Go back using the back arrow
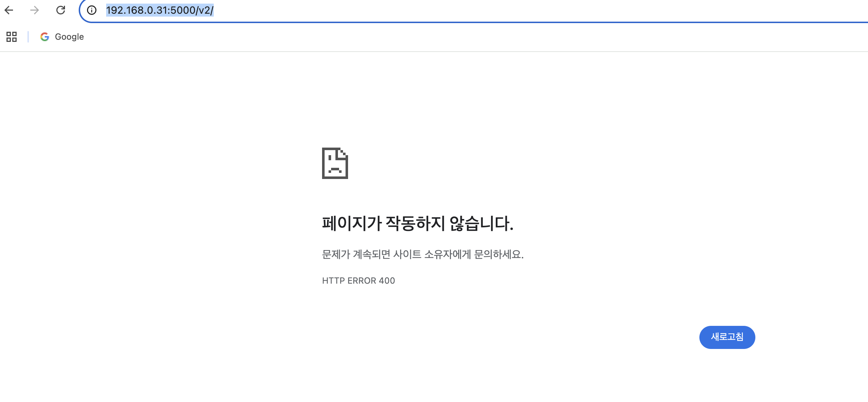Screen dimensions: 868x402 [x=9, y=10]
